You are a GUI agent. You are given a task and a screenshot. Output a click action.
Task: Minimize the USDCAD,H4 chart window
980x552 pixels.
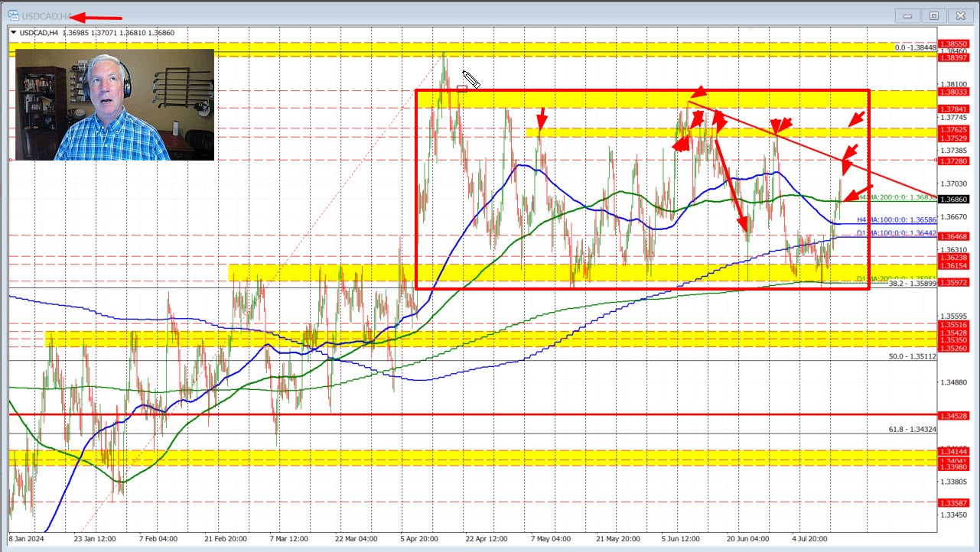907,15
